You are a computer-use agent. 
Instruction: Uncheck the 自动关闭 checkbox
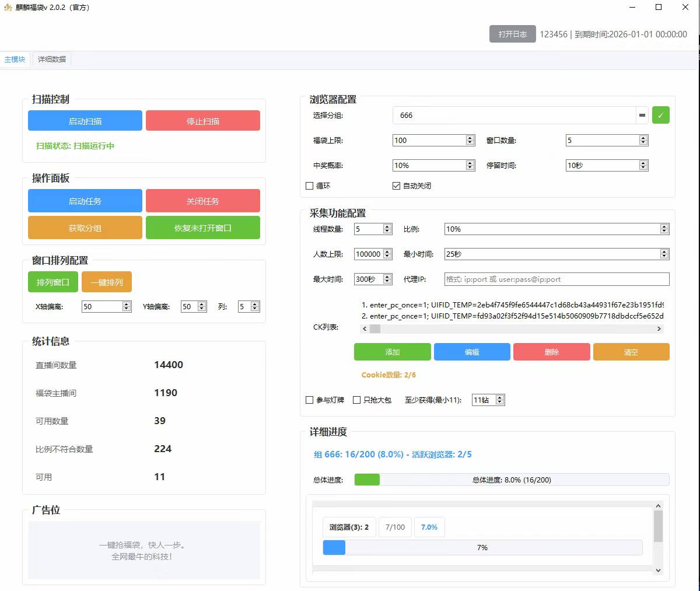pos(397,186)
